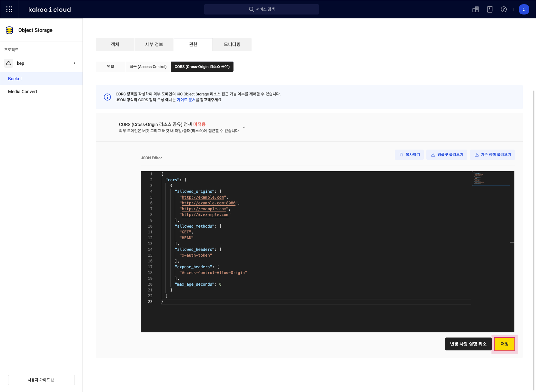
Task: Open Media Convert in the sidebar
Action: click(x=41, y=92)
